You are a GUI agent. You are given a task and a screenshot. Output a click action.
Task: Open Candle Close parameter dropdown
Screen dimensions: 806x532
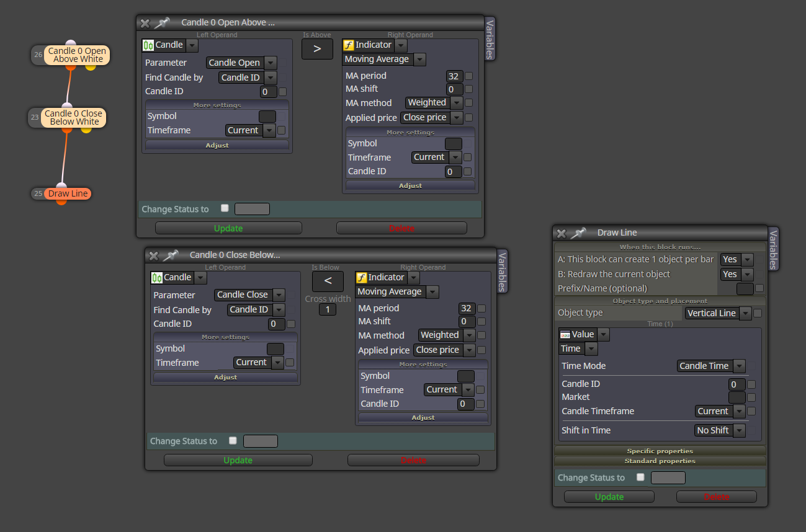249,295
